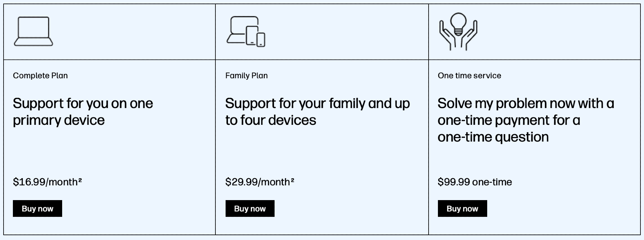
Task: Click the $29.99/month price text
Action: click(x=258, y=182)
